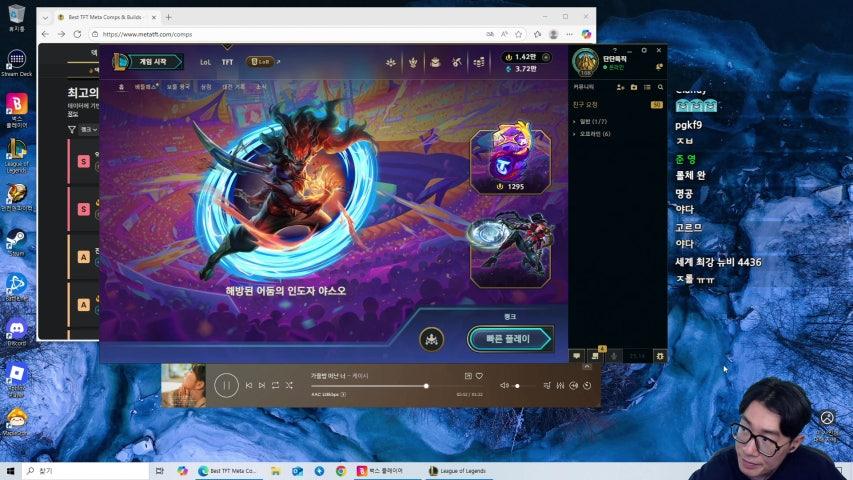Pause the music player track
The width and height of the screenshot is (853, 480).
pyautogui.click(x=226, y=385)
